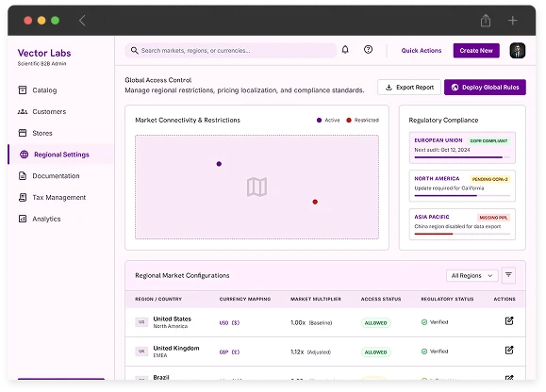This screenshot has width=546, height=392.
Task: Click the Export Report button
Action: [x=409, y=88]
